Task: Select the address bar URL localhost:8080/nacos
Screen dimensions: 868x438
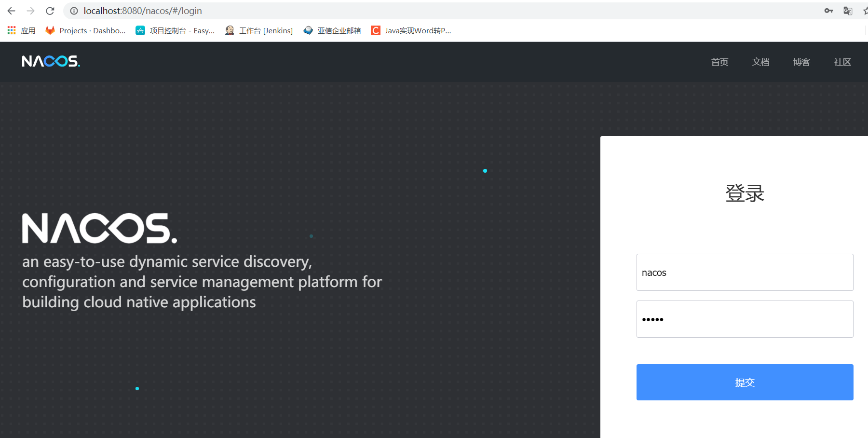Action: (143, 11)
